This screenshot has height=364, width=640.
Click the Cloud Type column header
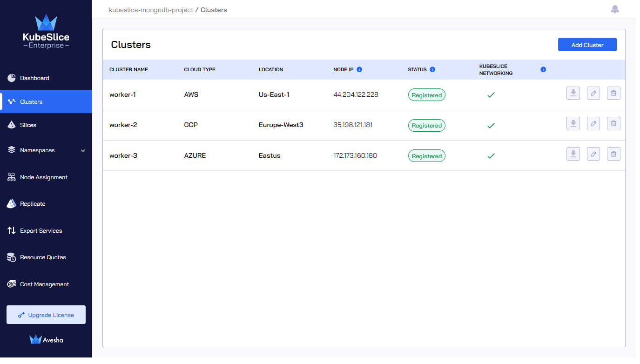pyautogui.click(x=200, y=69)
